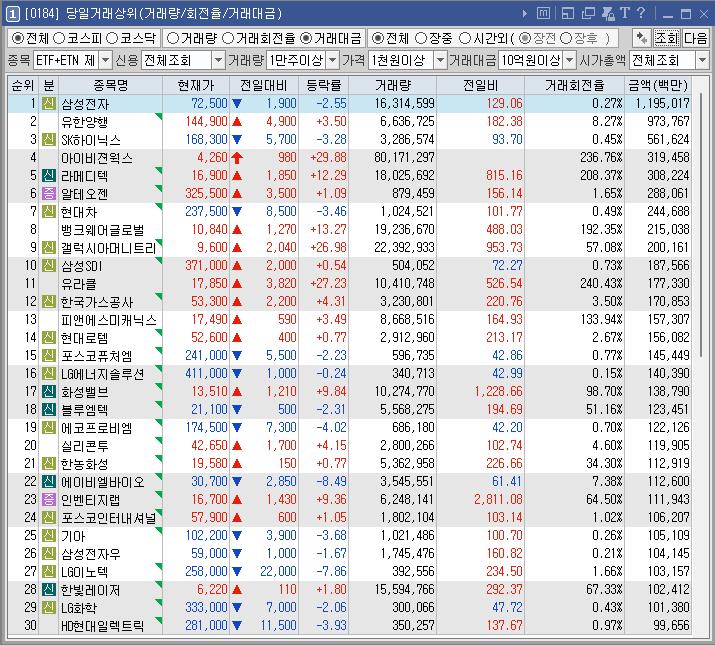Open the 거래량 1만주이상 dropdown
Viewport: 715px width, 645px height.
tap(333, 60)
